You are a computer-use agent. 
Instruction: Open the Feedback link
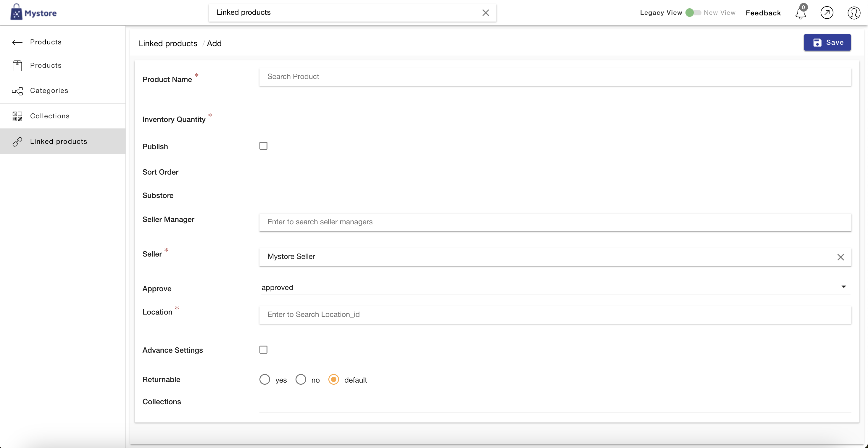tap(763, 13)
